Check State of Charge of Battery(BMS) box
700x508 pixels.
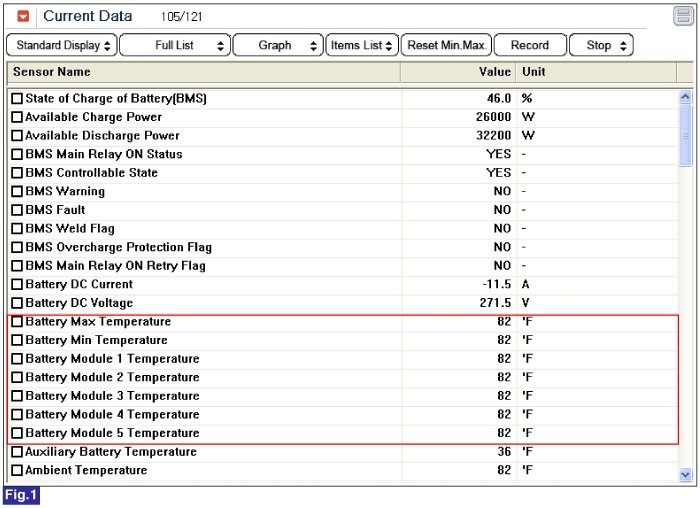(x=17, y=99)
